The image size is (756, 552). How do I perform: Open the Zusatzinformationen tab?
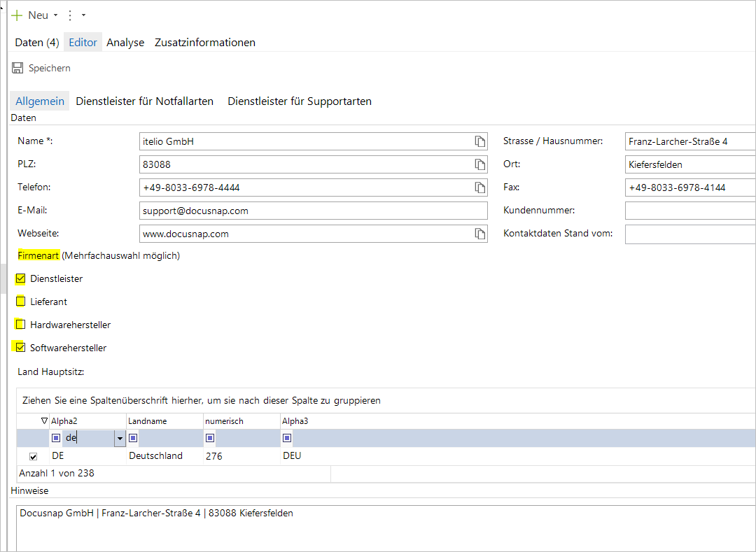(205, 43)
